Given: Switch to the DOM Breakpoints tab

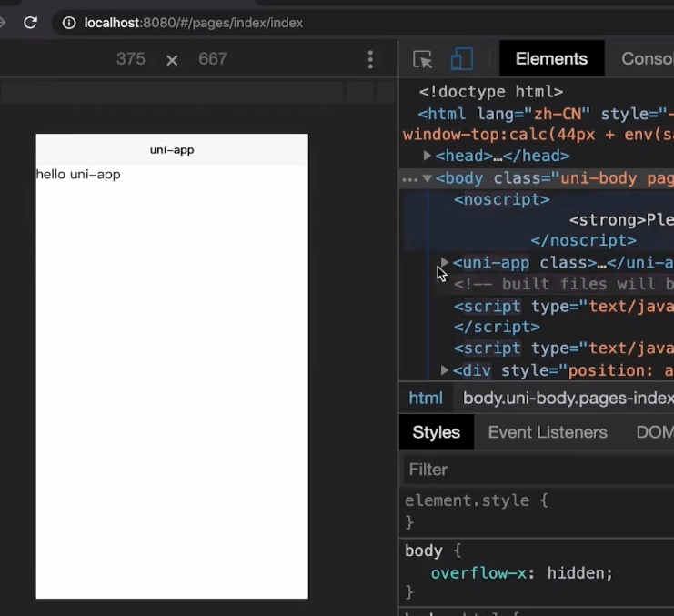Looking at the screenshot, I should coord(655,432).
